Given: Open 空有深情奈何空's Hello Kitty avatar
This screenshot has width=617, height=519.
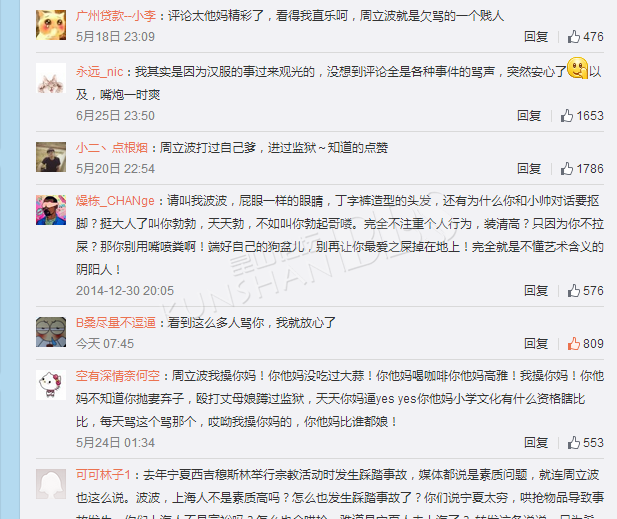Looking at the screenshot, I should click(x=51, y=385).
